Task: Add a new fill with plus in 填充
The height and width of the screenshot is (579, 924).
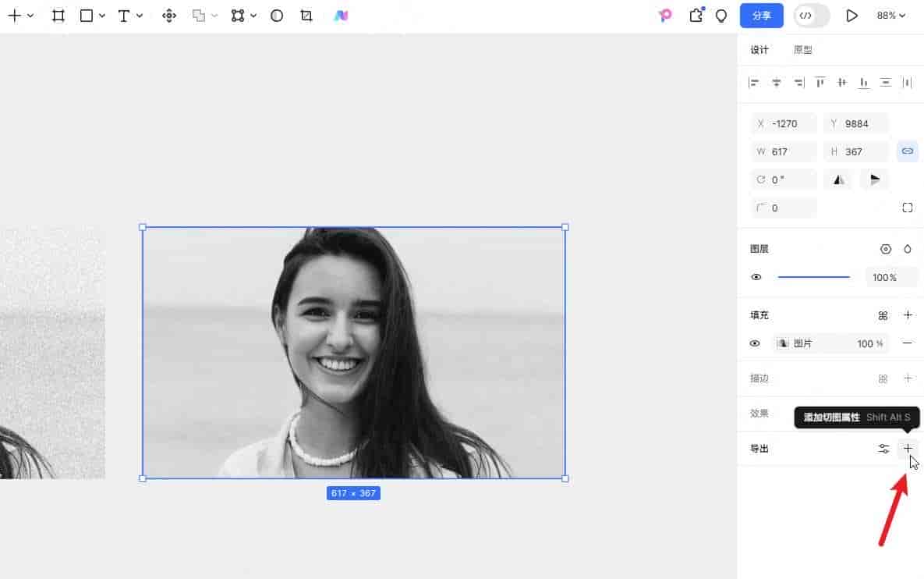Action: (x=908, y=315)
